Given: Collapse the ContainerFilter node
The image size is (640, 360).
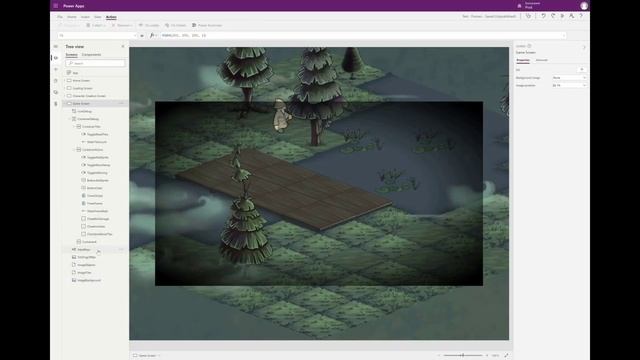Looking at the screenshot, I should point(74,127).
